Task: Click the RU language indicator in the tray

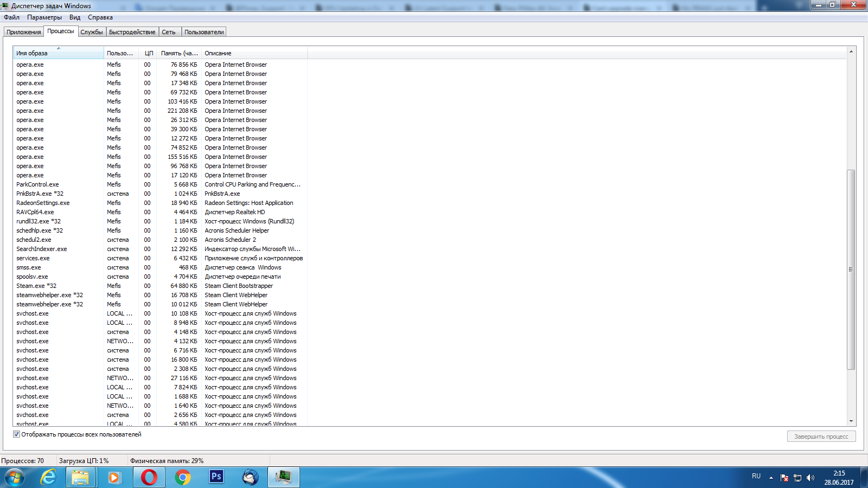Action: tap(756, 476)
